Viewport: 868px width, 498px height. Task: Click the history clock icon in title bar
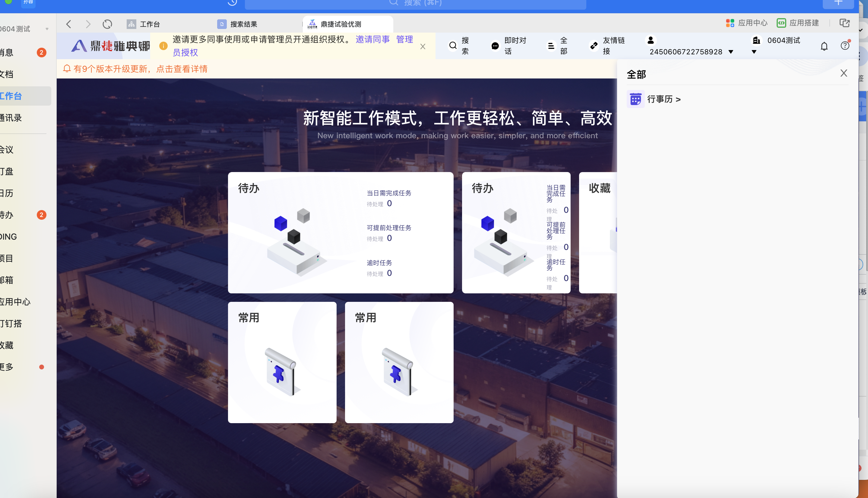pos(232,2)
